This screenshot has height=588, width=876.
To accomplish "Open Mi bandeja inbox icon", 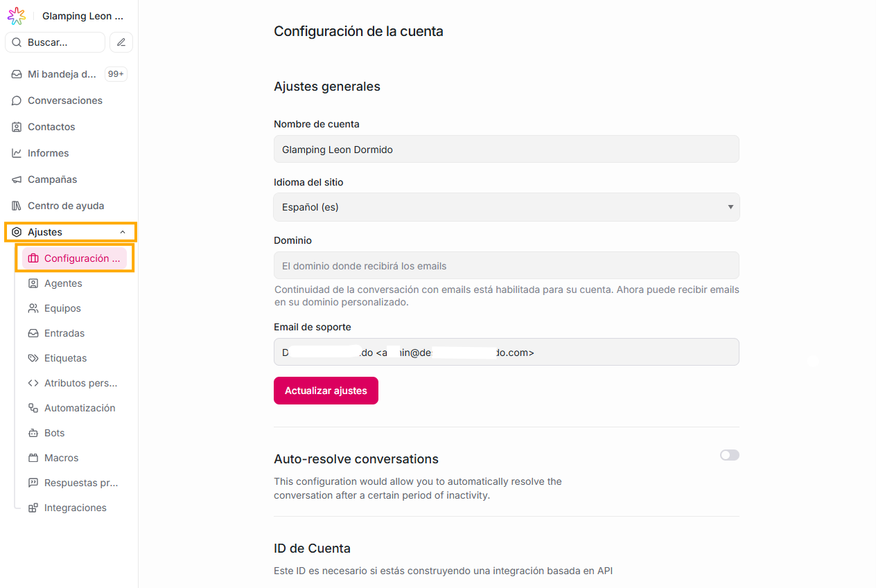I will coord(17,74).
